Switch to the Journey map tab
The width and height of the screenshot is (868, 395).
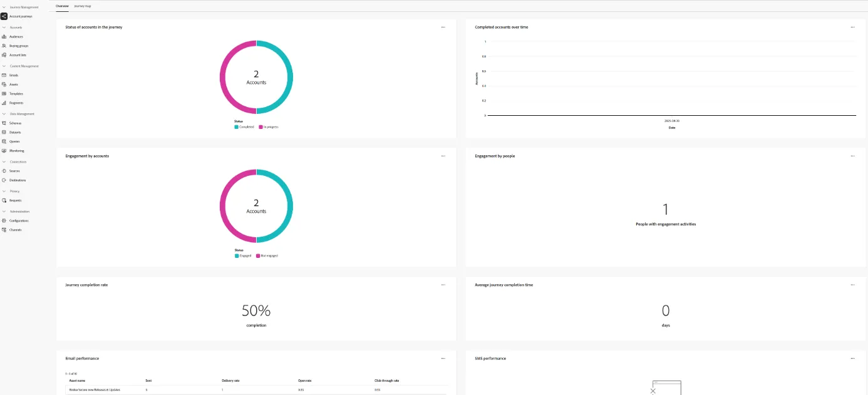click(83, 6)
